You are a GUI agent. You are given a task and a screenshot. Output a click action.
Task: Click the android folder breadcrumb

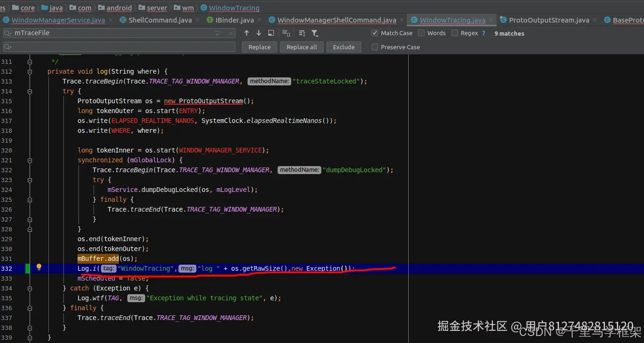pos(115,8)
